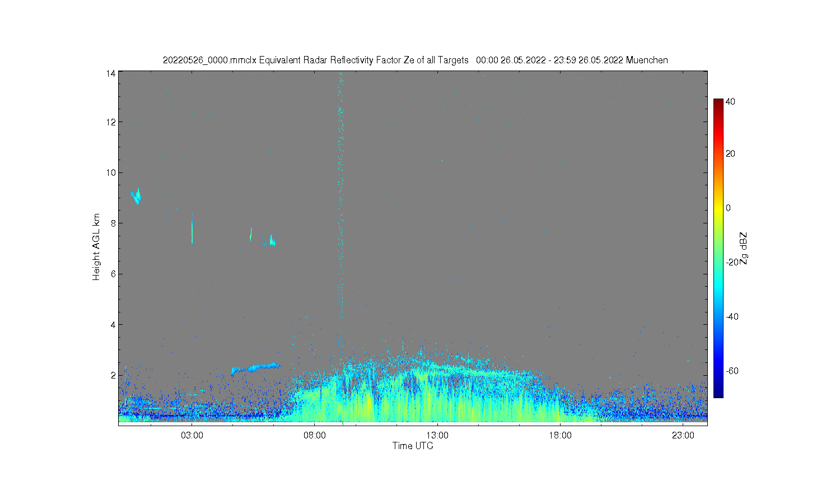Click the colorbar value -40
840x504 pixels.
[732, 316]
